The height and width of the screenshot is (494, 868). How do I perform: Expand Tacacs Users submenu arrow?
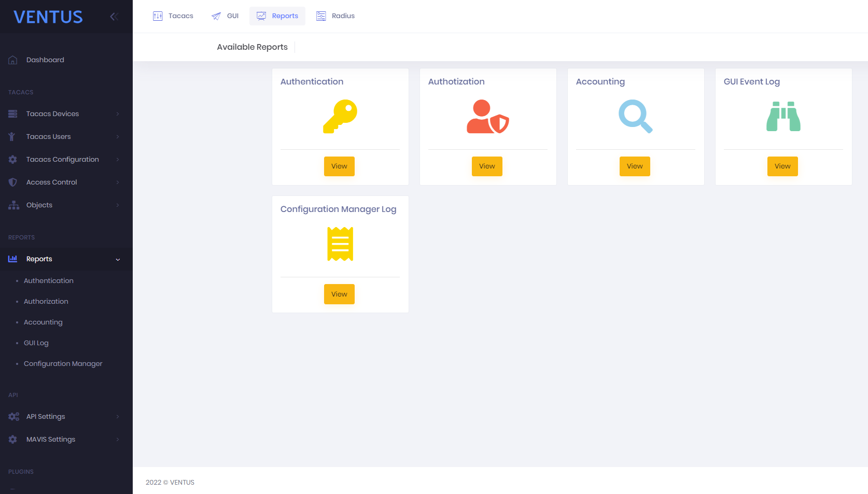point(118,137)
